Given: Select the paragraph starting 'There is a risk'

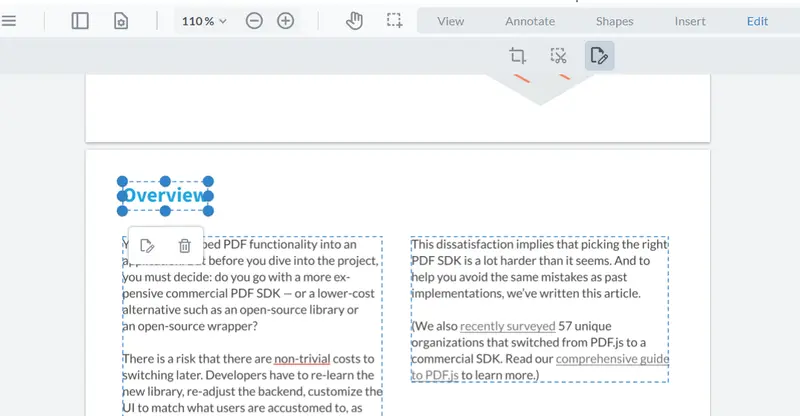Looking at the screenshot, I should coord(253,383).
